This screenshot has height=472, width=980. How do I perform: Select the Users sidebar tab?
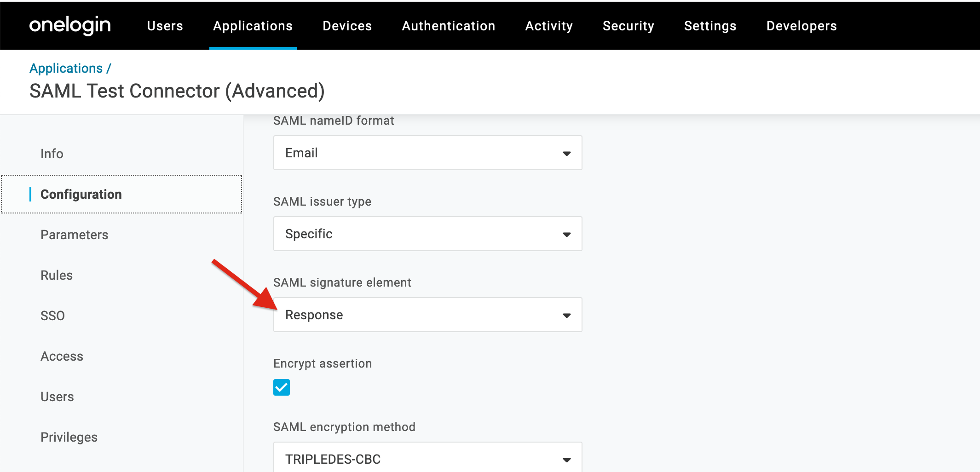[x=57, y=397]
